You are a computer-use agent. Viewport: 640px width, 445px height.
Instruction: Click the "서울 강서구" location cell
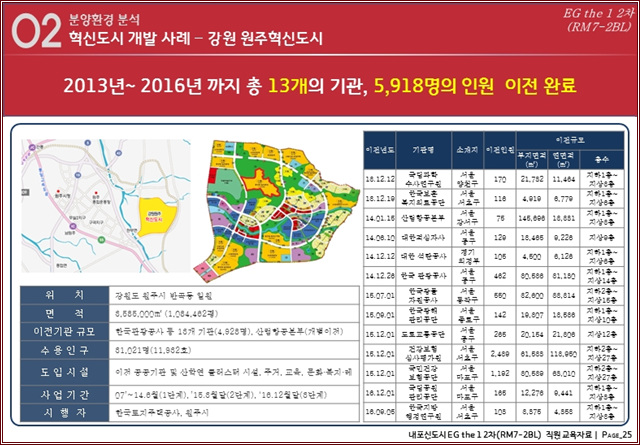click(467, 218)
